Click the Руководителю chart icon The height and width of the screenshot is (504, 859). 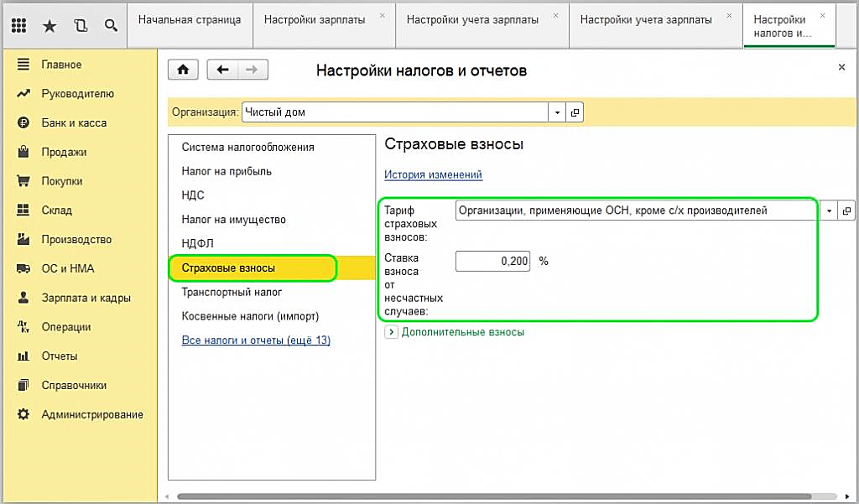[23, 94]
